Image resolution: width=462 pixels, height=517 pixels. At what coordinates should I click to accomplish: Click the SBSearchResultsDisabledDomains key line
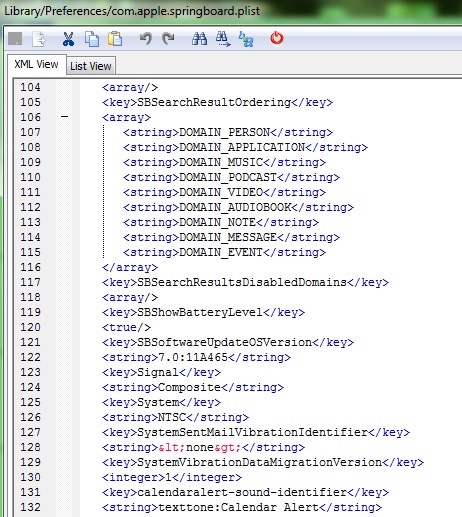coord(245,282)
